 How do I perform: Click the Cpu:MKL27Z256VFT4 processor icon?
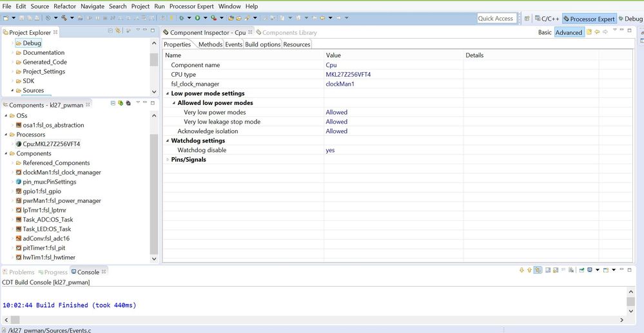pyautogui.click(x=19, y=144)
